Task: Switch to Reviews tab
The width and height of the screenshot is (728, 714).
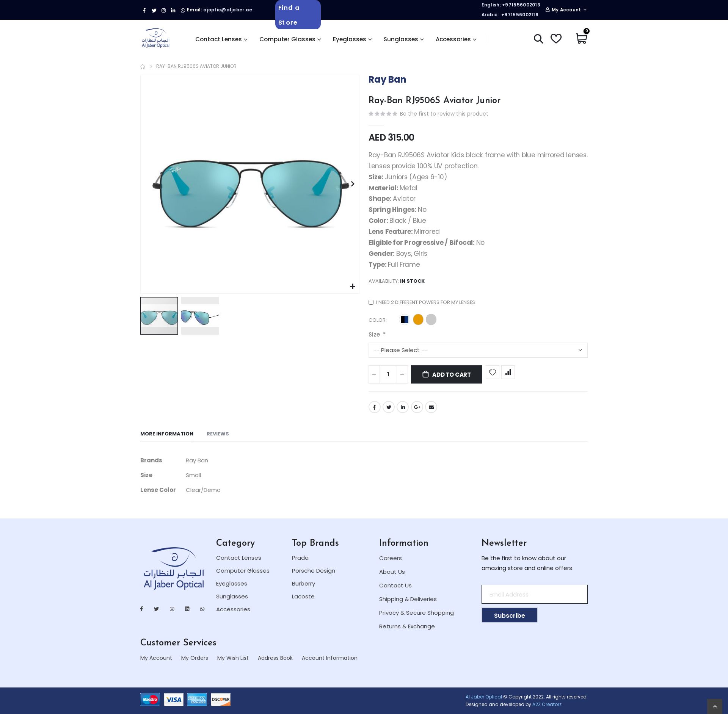Action: point(218,434)
